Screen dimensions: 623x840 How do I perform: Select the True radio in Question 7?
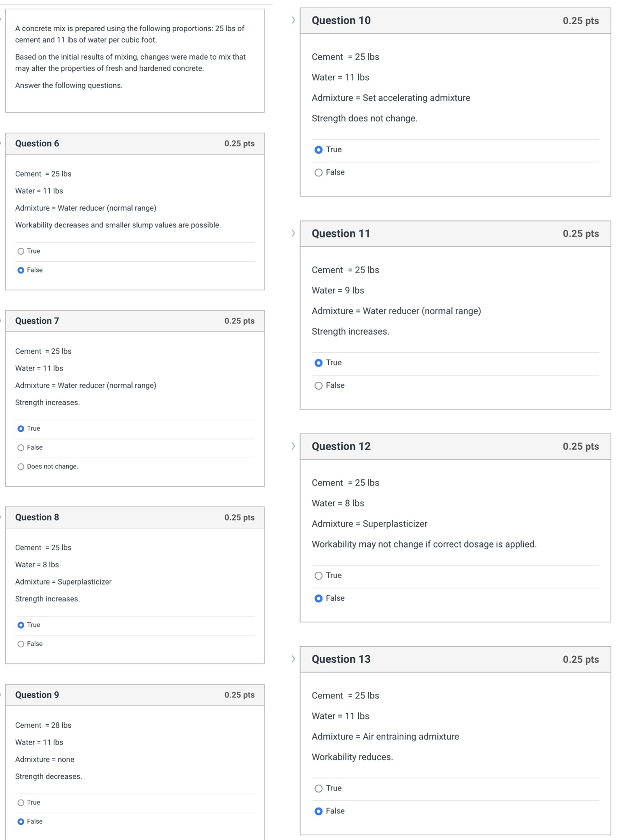pyautogui.click(x=21, y=429)
